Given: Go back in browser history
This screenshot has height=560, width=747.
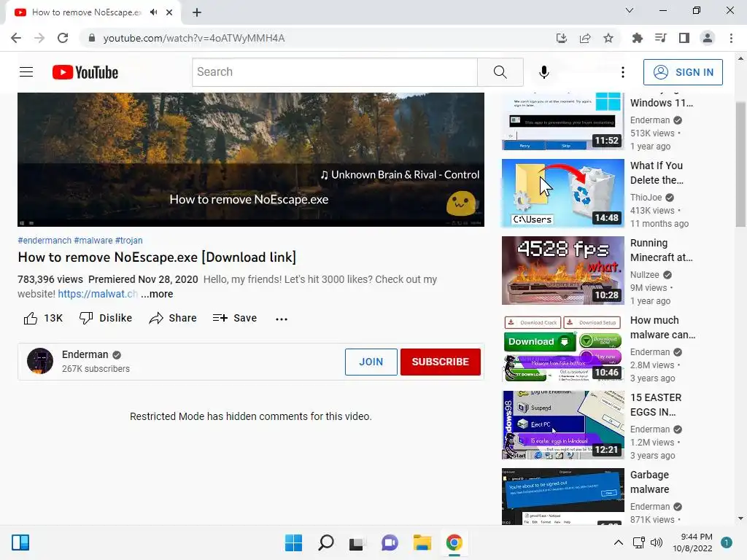Looking at the screenshot, I should (16, 38).
